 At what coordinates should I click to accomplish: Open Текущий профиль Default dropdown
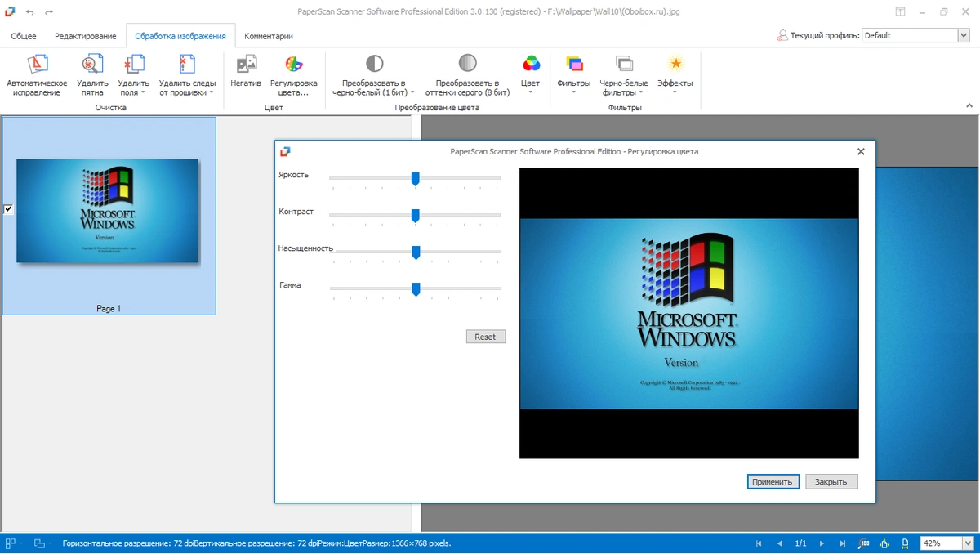click(x=963, y=35)
